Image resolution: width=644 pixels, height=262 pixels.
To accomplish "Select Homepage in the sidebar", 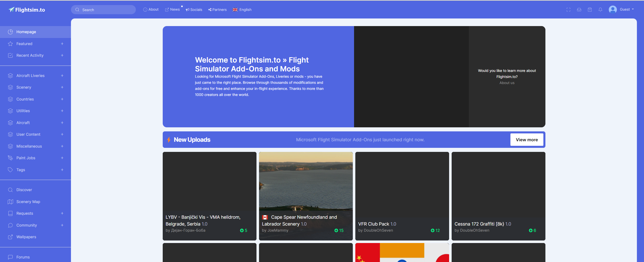I will 35,32.
